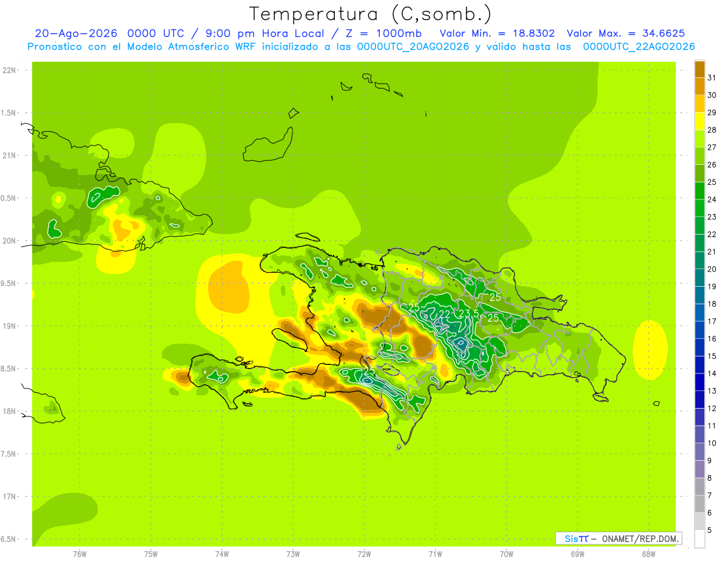728x562 pixels.
Task: Click gray legend swatch between 6 and 7
Action: click(699, 504)
